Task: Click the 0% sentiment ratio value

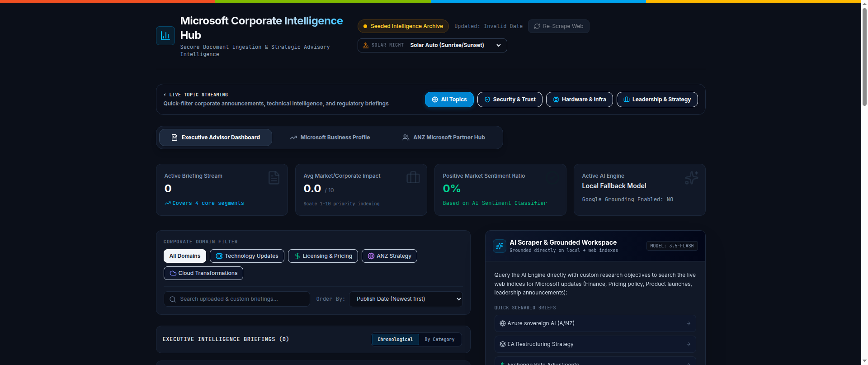Action: [x=452, y=189]
